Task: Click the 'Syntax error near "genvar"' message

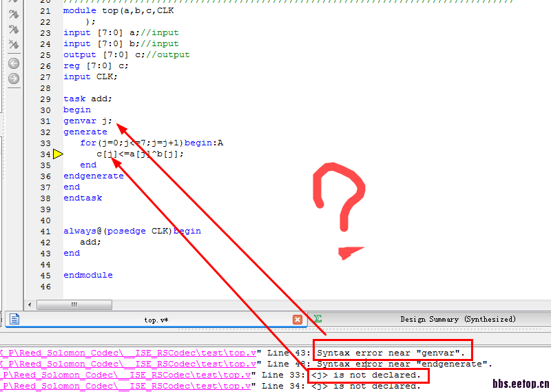Action: coord(391,353)
